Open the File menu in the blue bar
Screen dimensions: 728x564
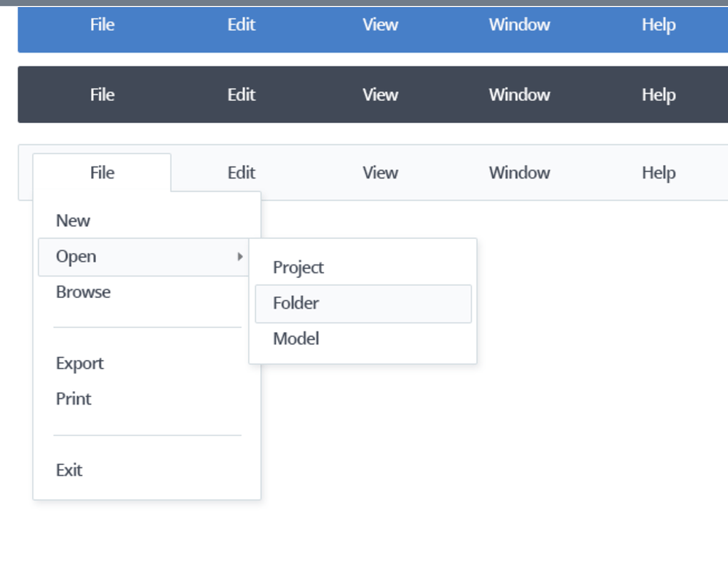pyautogui.click(x=102, y=24)
